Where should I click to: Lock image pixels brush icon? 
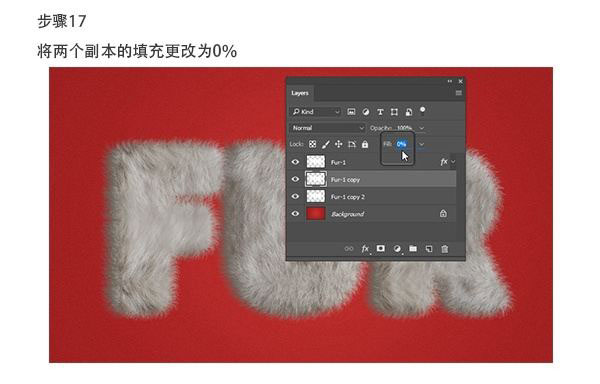326,144
